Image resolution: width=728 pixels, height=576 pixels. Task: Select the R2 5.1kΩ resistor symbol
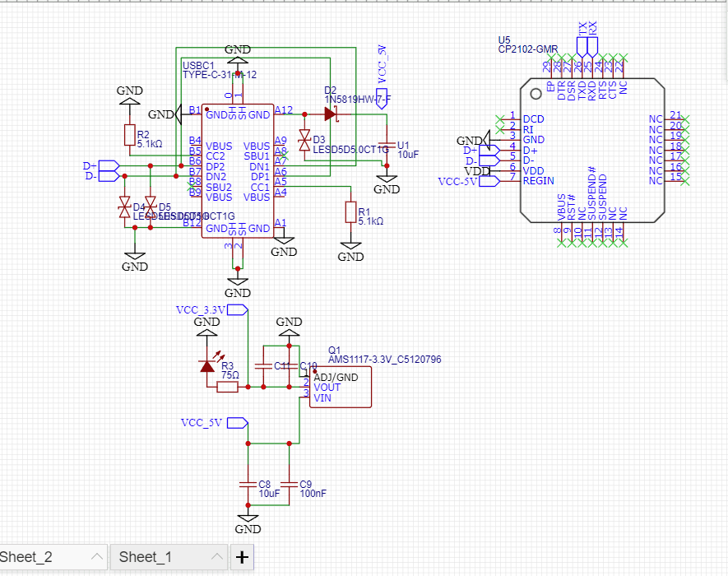(129, 136)
